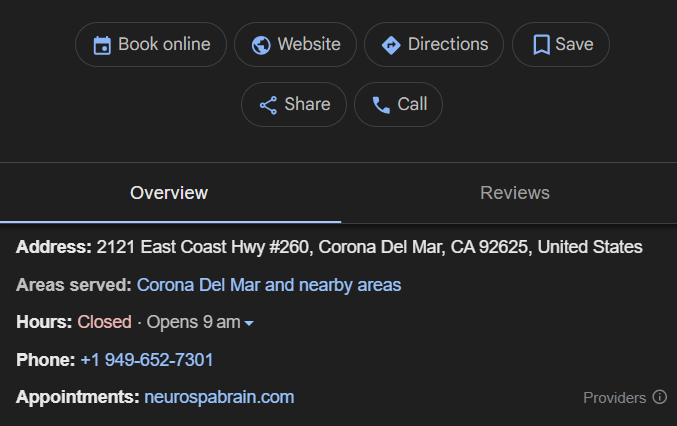The width and height of the screenshot is (677, 426).
Task: Click the Directions diamond arrow icon
Action: pyautogui.click(x=391, y=45)
